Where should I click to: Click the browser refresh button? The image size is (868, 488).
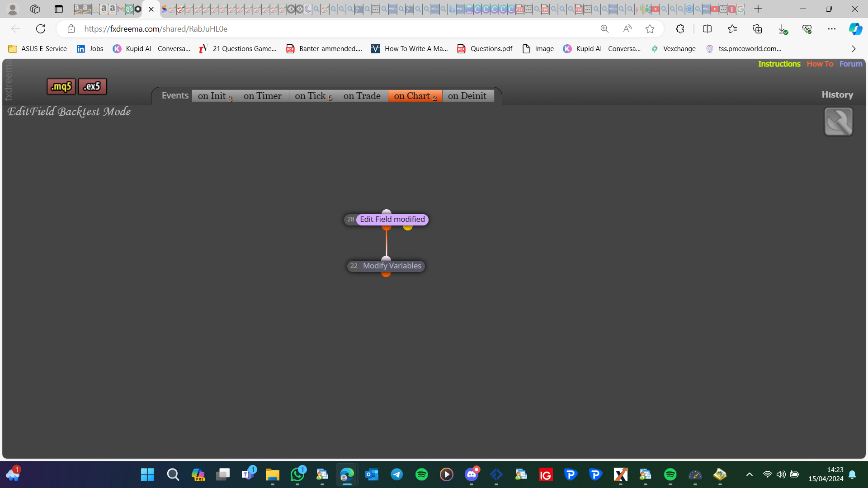pyautogui.click(x=41, y=29)
